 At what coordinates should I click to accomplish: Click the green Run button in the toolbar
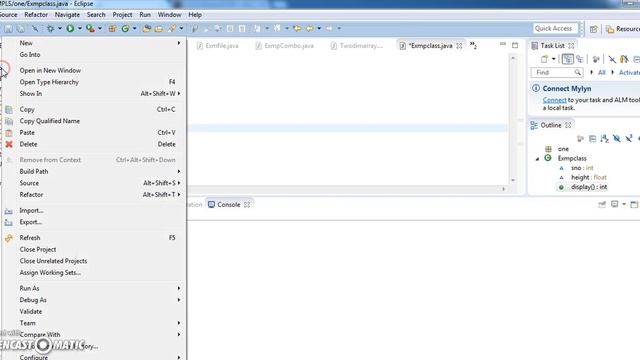point(70,28)
